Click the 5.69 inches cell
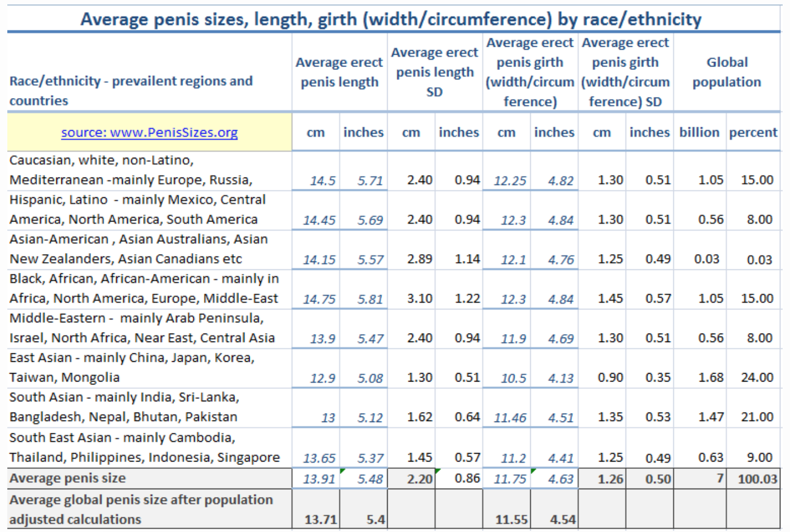Image resolution: width=790 pixels, height=532 pixels. pyautogui.click(x=370, y=220)
